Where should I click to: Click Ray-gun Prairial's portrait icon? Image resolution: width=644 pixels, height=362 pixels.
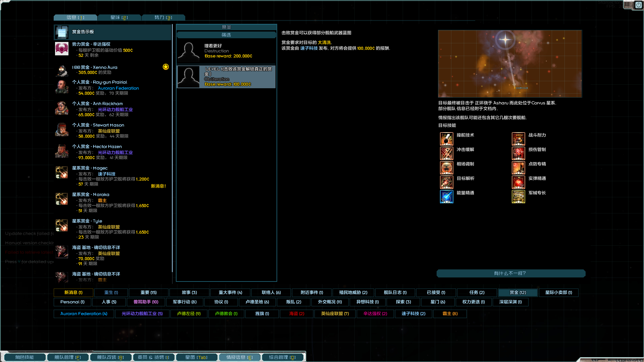coord(62,87)
